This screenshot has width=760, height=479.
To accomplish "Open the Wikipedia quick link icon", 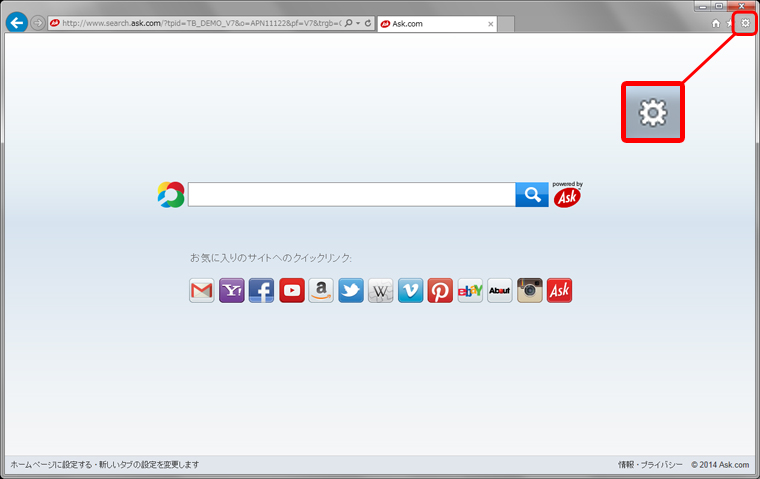I will 380,290.
